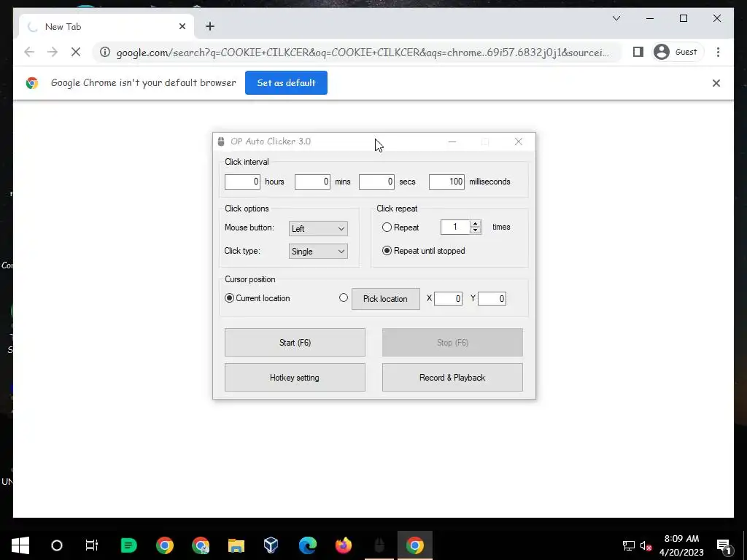
Task: Click the active Chrome icon on taskbar
Action: pyautogui.click(x=415, y=545)
